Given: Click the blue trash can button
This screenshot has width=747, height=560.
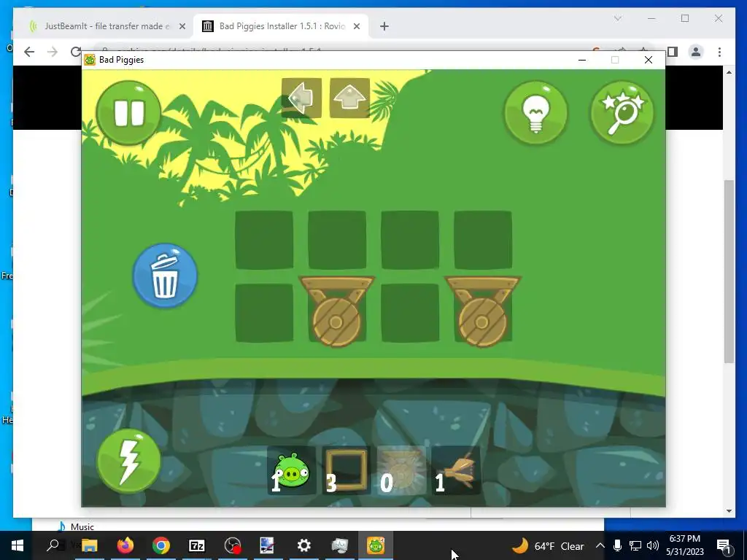Looking at the screenshot, I should pyautogui.click(x=165, y=276).
